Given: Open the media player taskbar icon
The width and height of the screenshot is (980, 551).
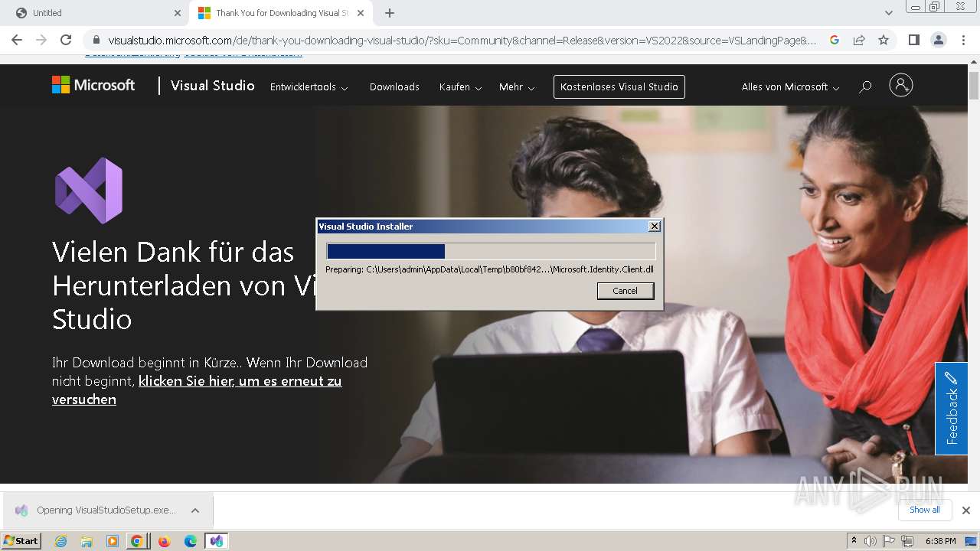Looking at the screenshot, I should click(113, 541).
